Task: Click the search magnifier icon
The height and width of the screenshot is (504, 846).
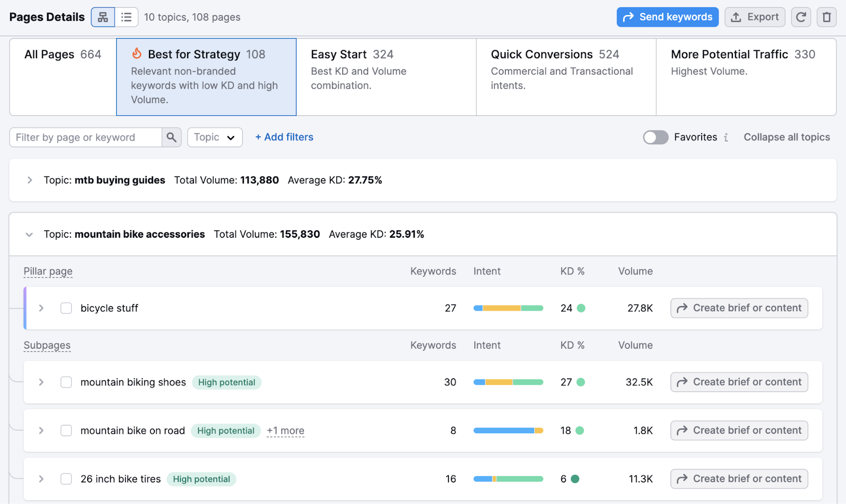Action: point(171,137)
